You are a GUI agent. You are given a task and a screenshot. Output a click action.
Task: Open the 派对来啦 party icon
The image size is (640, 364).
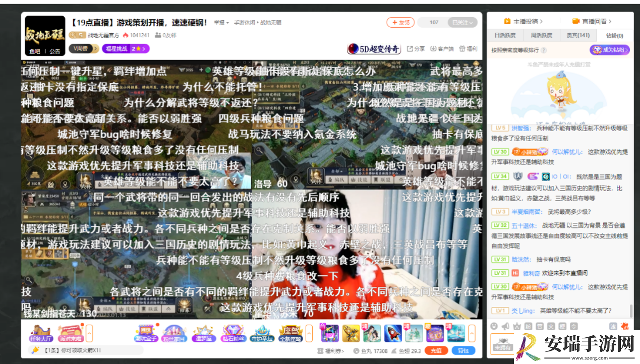[x=70, y=333]
